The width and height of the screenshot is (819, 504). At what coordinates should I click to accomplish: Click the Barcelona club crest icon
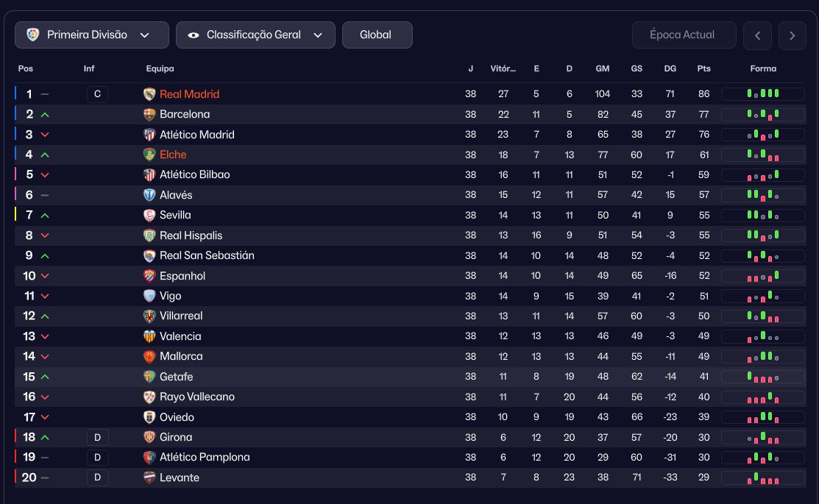[149, 114]
